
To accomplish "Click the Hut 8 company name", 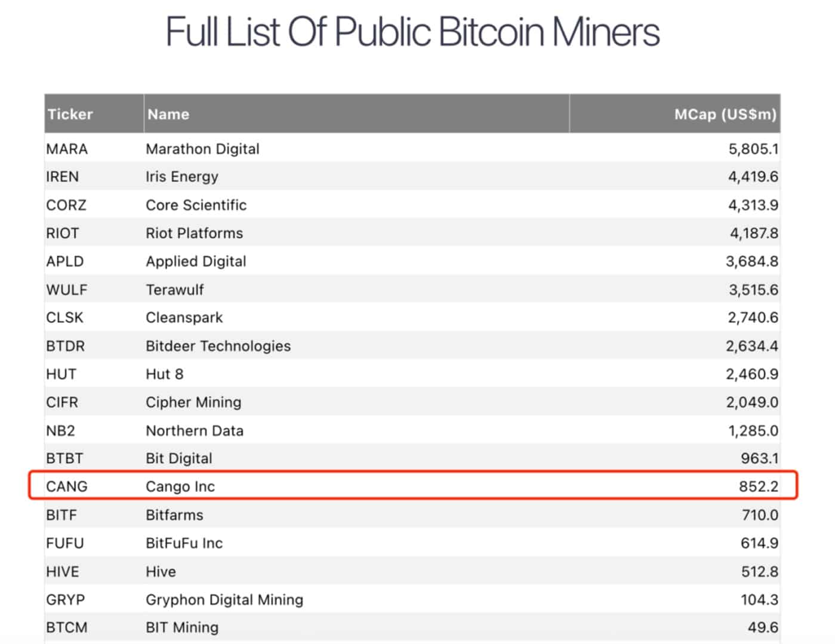I will 164,374.
